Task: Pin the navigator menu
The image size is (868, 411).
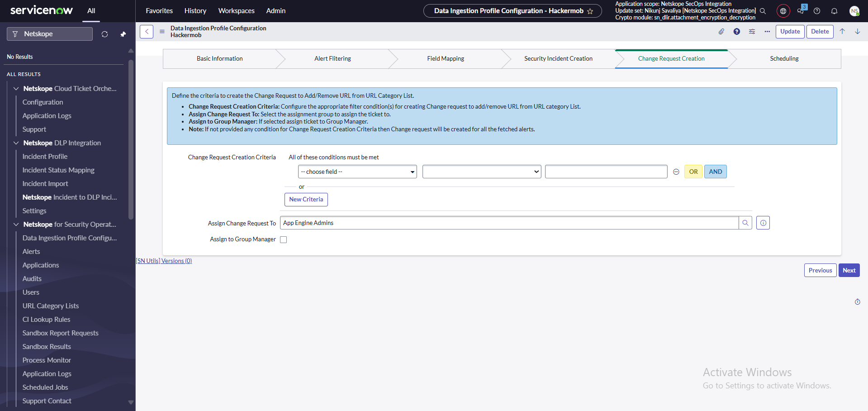Action: (x=123, y=34)
